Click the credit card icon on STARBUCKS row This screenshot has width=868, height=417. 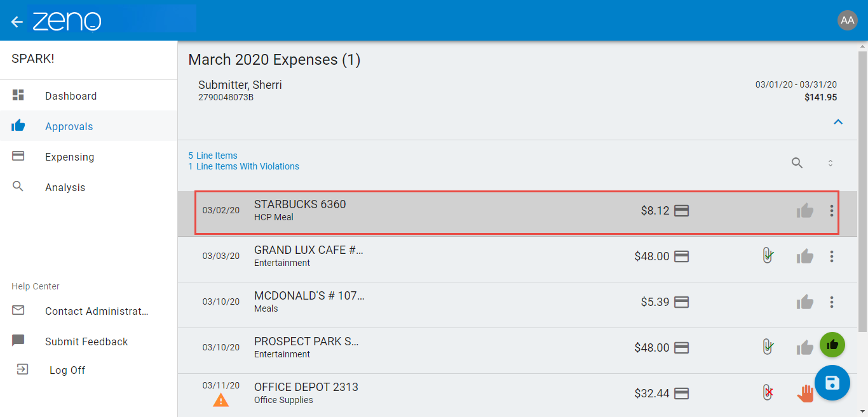tap(683, 210)
